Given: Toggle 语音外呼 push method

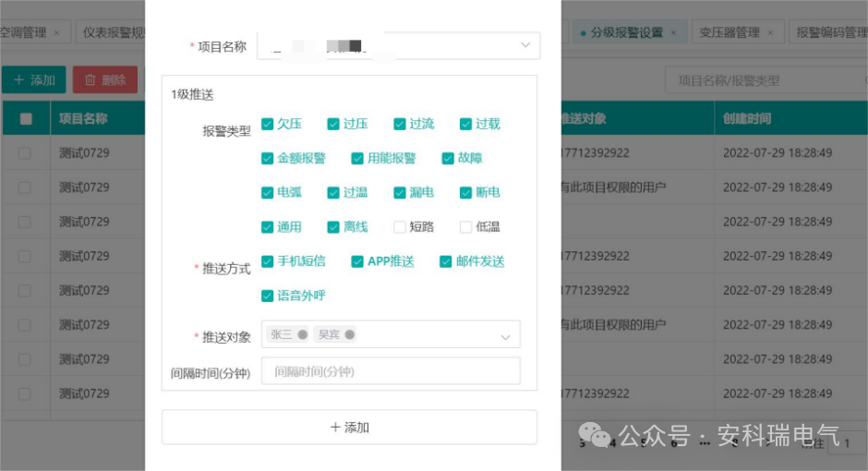Looking at the screenshot, I should (x=268, y=296).
